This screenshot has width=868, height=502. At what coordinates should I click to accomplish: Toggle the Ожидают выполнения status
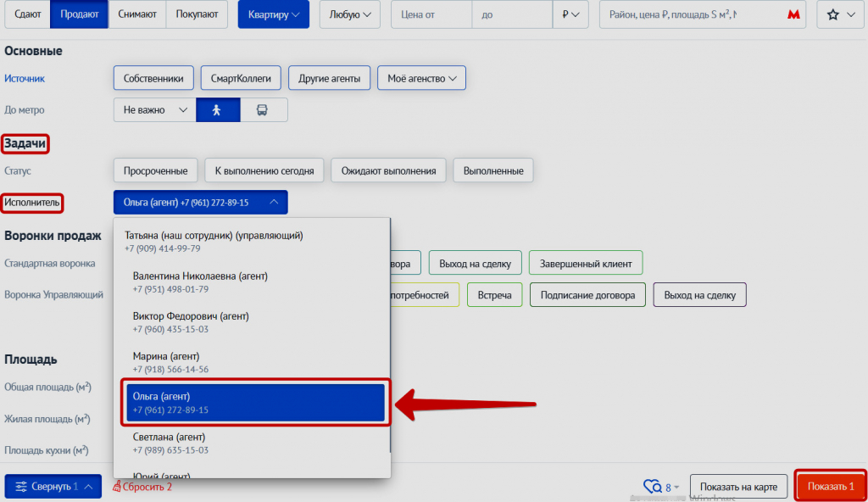pyautogui.click(x=388, y=170)
